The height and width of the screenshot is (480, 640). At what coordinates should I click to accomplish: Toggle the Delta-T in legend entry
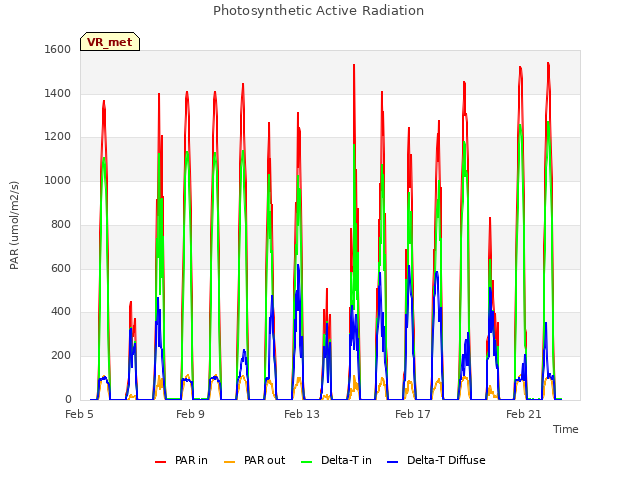336,460
